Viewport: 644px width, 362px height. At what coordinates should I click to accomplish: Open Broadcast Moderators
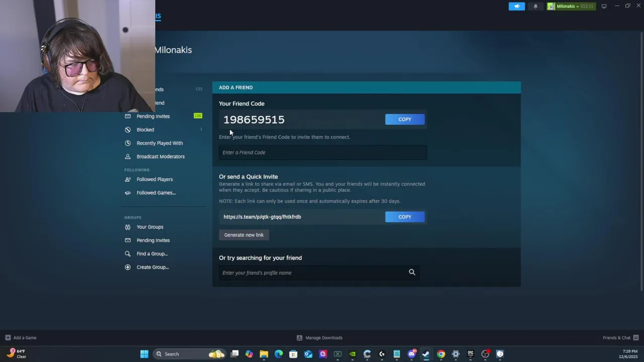[160, 156]
